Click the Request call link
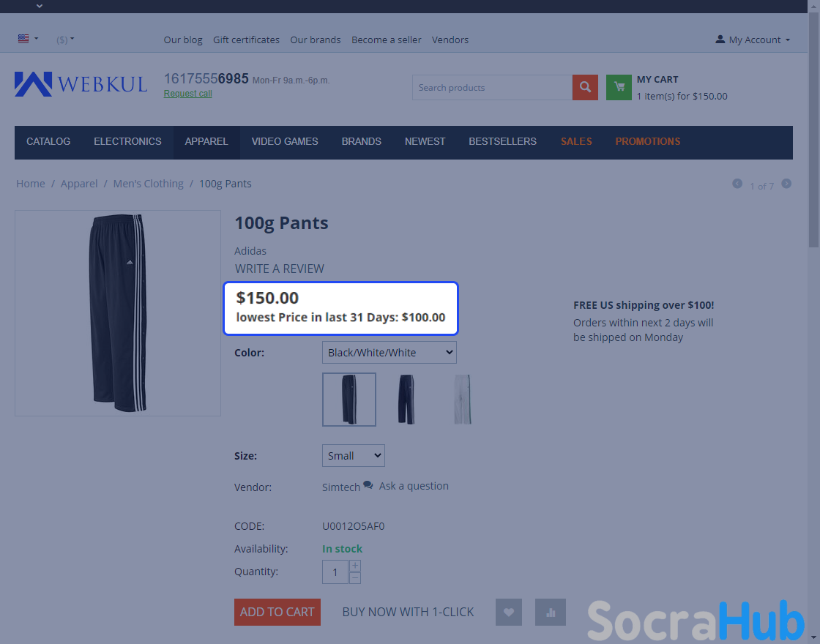Viewport: 820px width, 644px height. tap(187, 94)
